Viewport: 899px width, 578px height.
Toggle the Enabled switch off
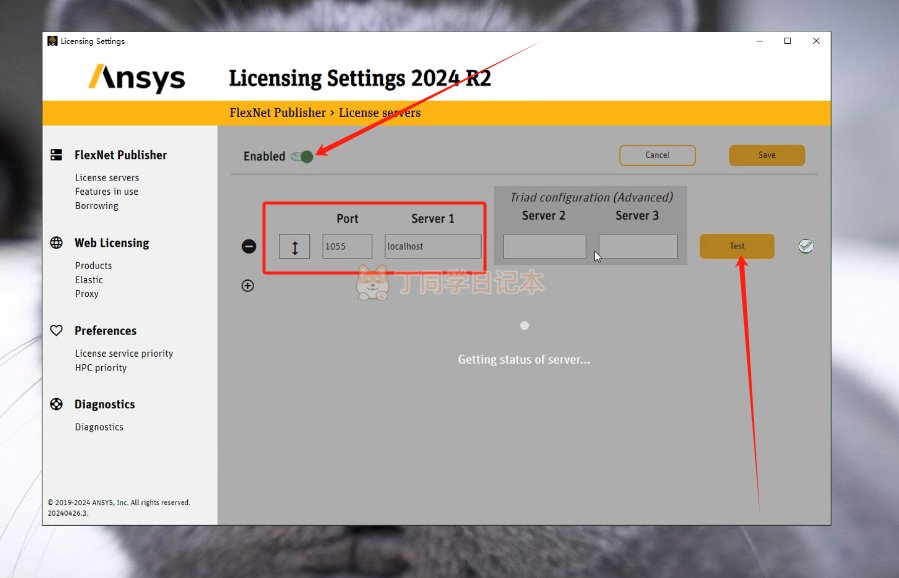coord(302,156)
